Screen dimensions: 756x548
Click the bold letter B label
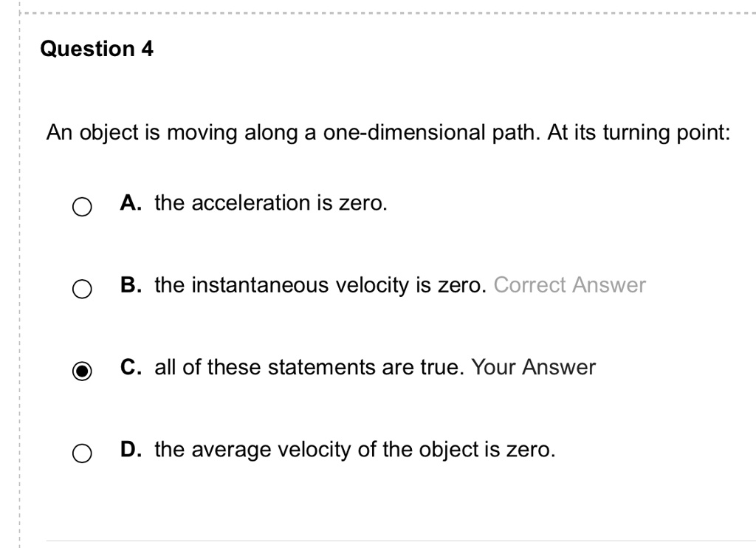point(130,285)
